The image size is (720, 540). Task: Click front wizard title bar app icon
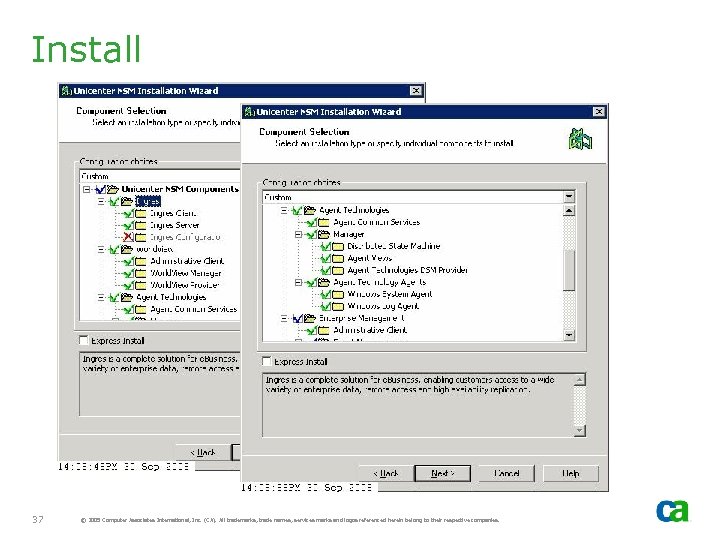[249, 112]
